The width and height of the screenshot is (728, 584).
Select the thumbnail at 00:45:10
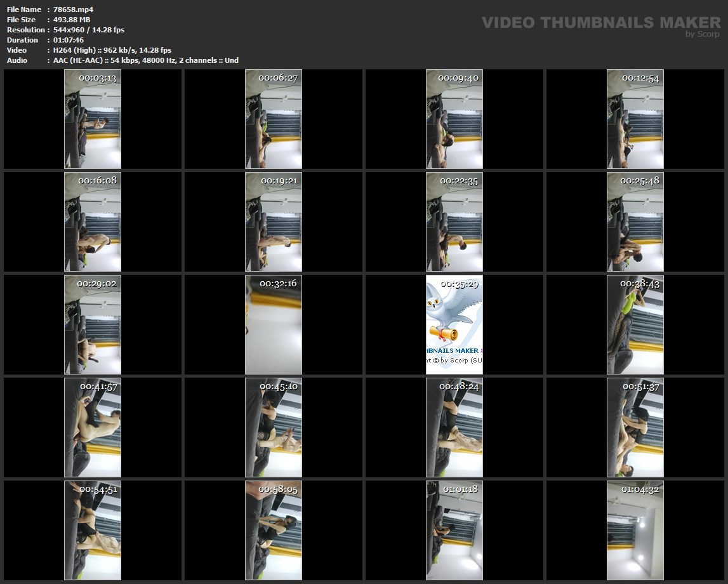[274, 427]
